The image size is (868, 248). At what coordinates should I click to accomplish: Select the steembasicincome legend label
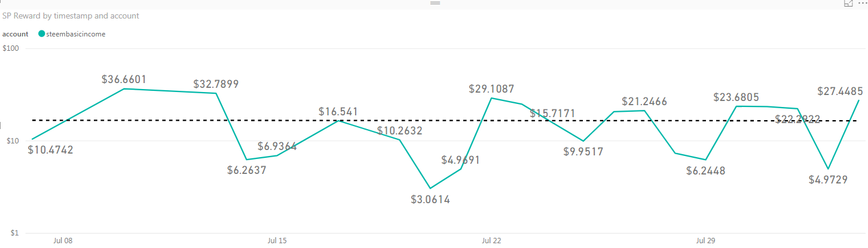(x=75, y=34)
